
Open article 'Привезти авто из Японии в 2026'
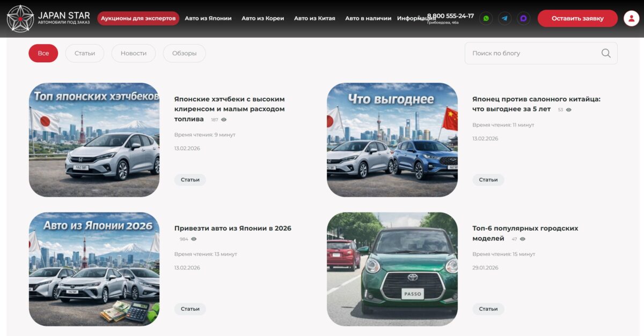[232, 228]
